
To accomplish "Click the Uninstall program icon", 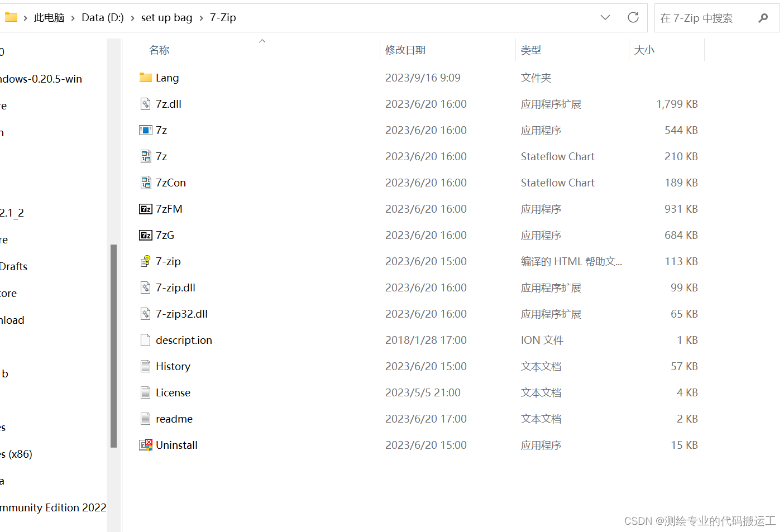I will (145, 445).
